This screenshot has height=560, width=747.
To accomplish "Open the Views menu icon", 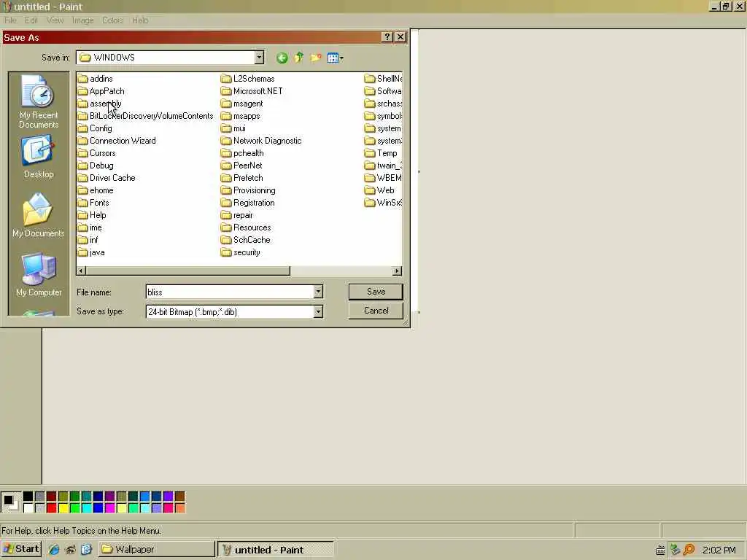I will coord(335,58).
